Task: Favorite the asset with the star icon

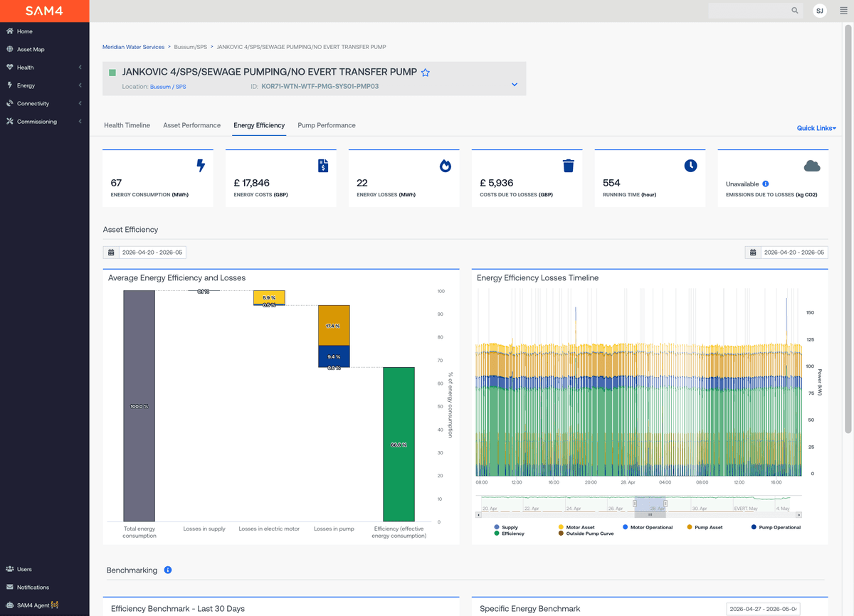Action: click(x=426, y=73)
